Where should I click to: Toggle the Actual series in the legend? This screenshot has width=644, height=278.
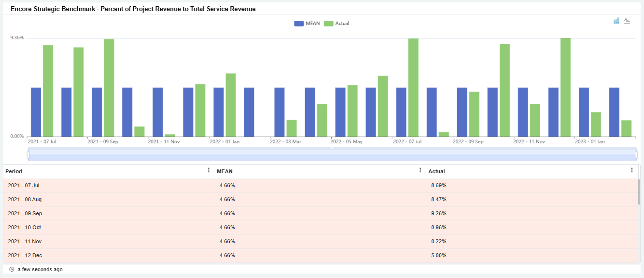point(336,23)
